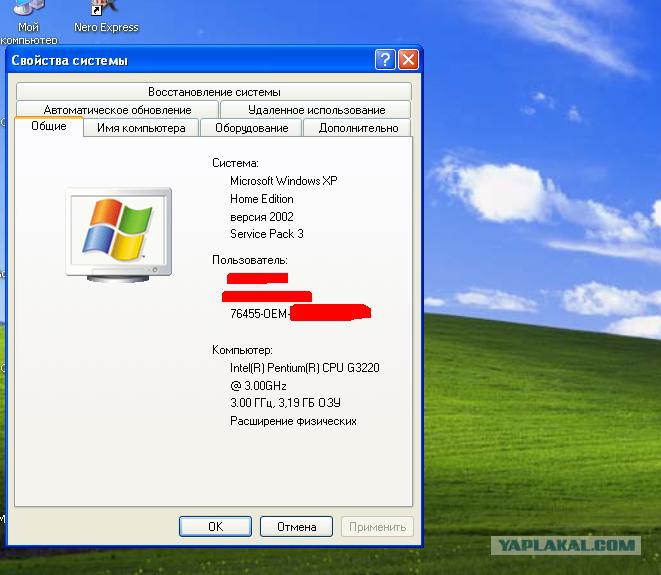The image size is (661, 575).
Task: Click the Home Edition text line
Action: coord(262,199)
